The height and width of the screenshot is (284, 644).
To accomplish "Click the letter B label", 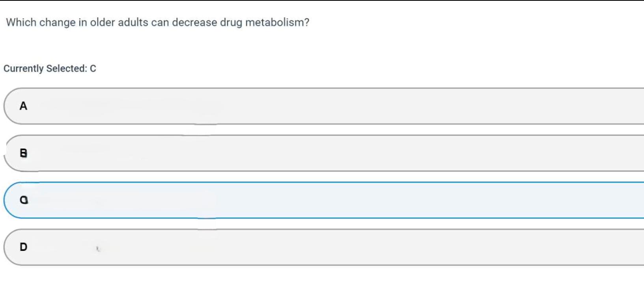I will (x=23, y=153).
